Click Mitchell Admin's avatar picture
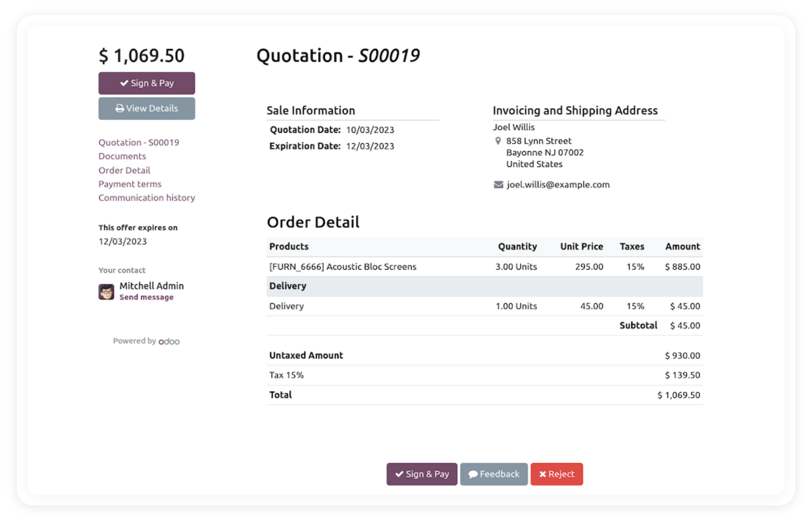The height and width of the screenshot is (524, 812). point(106,292)
